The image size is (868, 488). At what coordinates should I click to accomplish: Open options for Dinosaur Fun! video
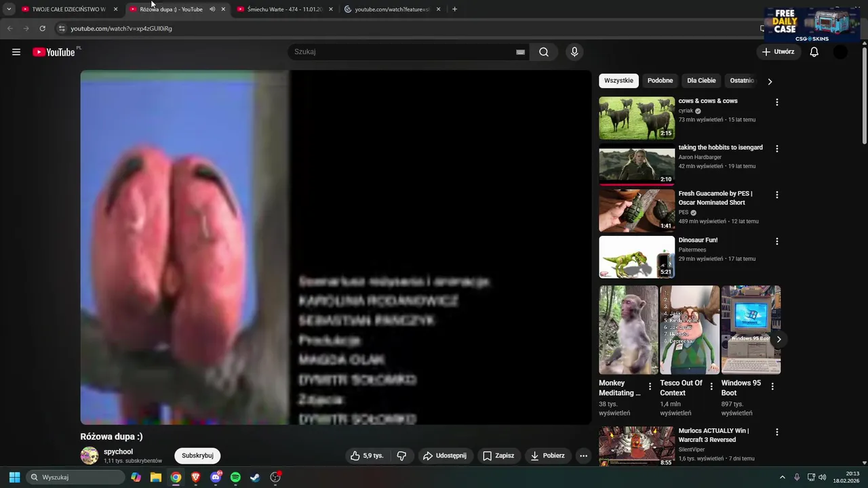pos(777,241)
